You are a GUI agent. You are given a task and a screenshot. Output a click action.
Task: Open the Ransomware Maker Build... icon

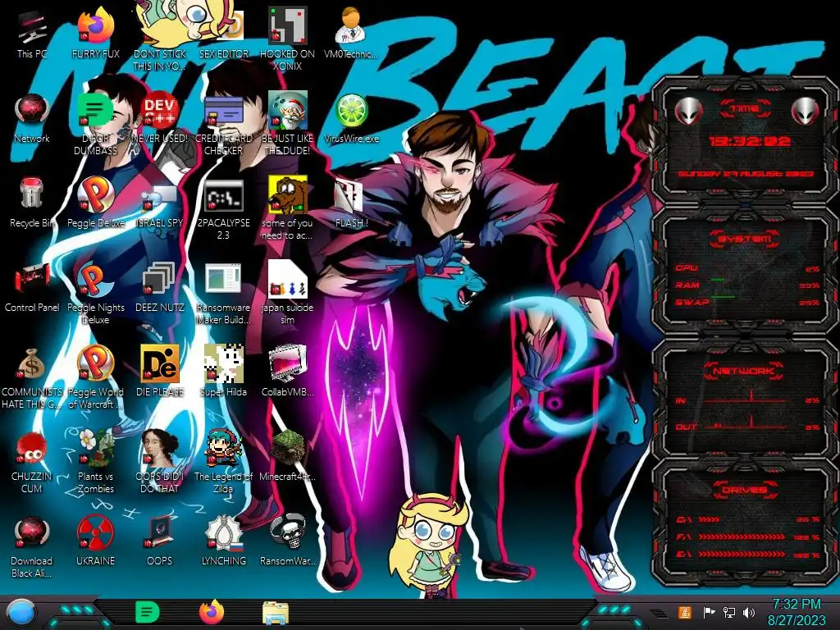[x=223, y=293]
